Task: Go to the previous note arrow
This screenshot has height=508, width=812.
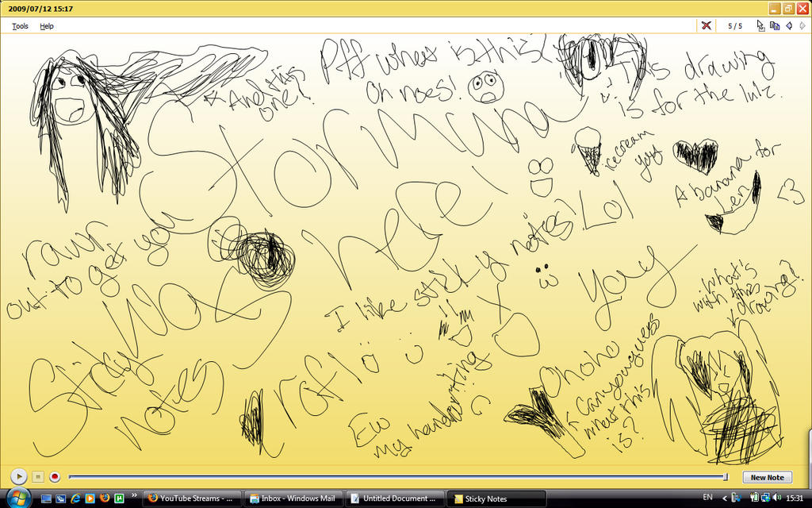Action: tap(789, 25)
